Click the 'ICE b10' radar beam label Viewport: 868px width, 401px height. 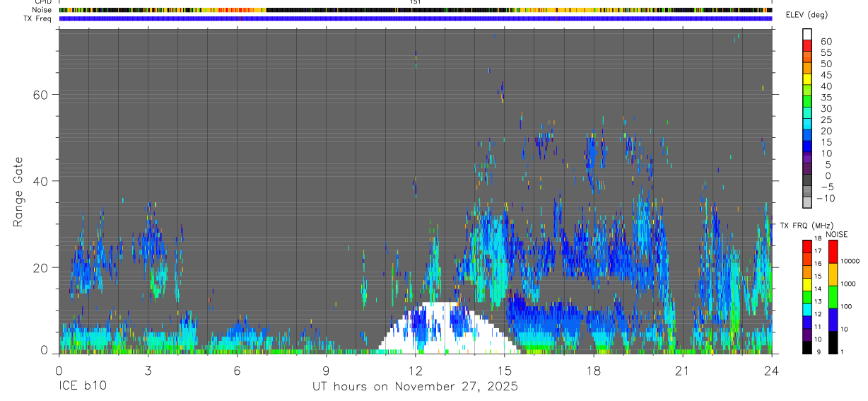[x=83, y=387]
